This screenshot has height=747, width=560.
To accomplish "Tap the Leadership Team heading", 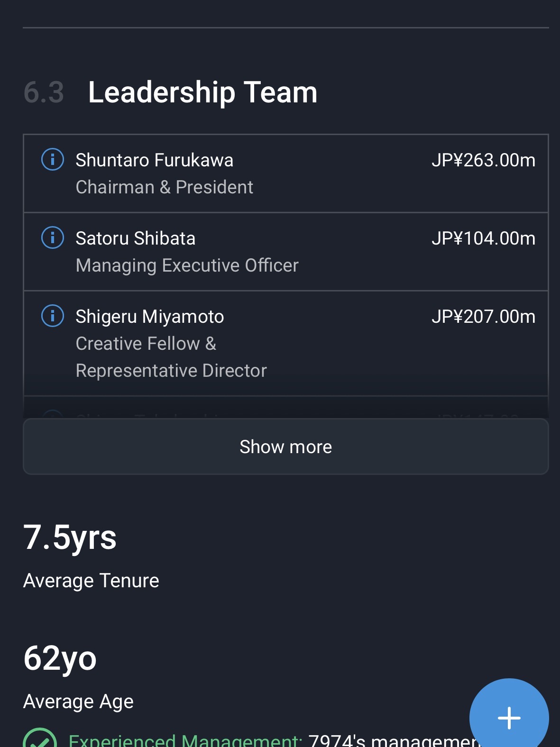I will pos(202,92).
